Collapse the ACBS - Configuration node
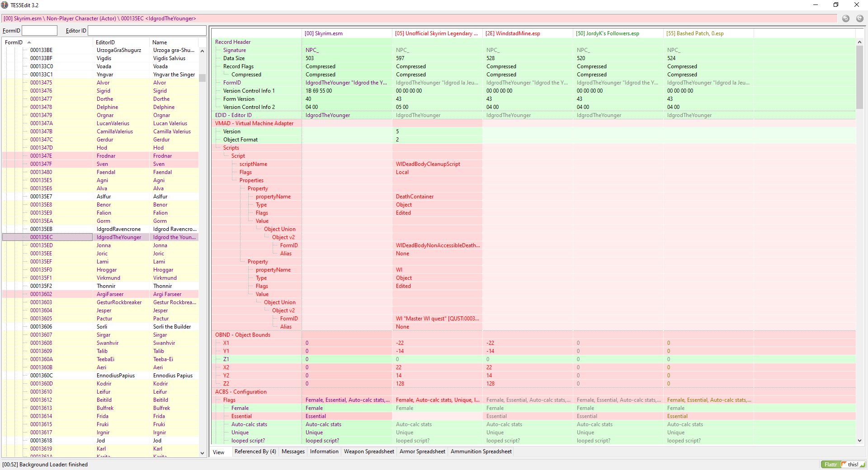The height and width of the screenshot is (470, 868). [241, 392]
